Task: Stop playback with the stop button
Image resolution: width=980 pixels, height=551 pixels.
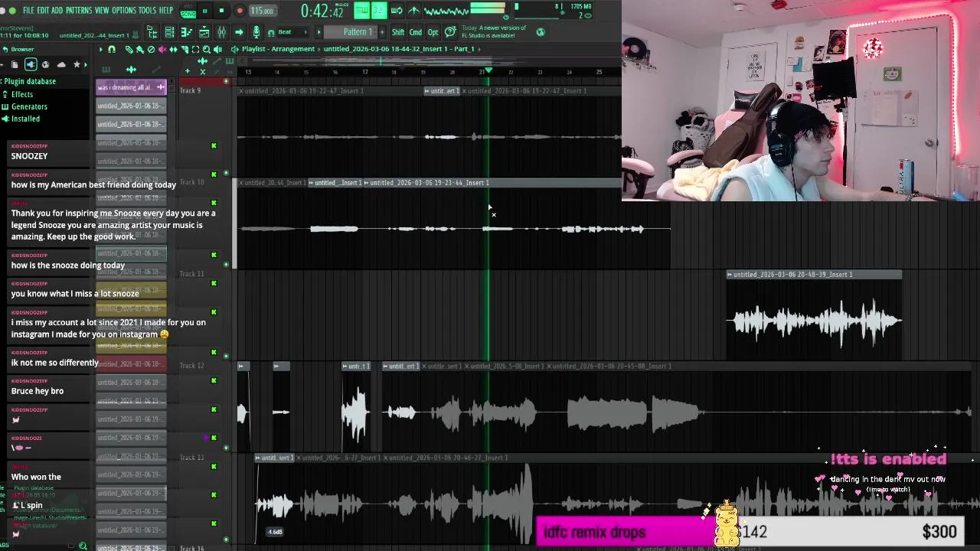Action: pos(222,11)
